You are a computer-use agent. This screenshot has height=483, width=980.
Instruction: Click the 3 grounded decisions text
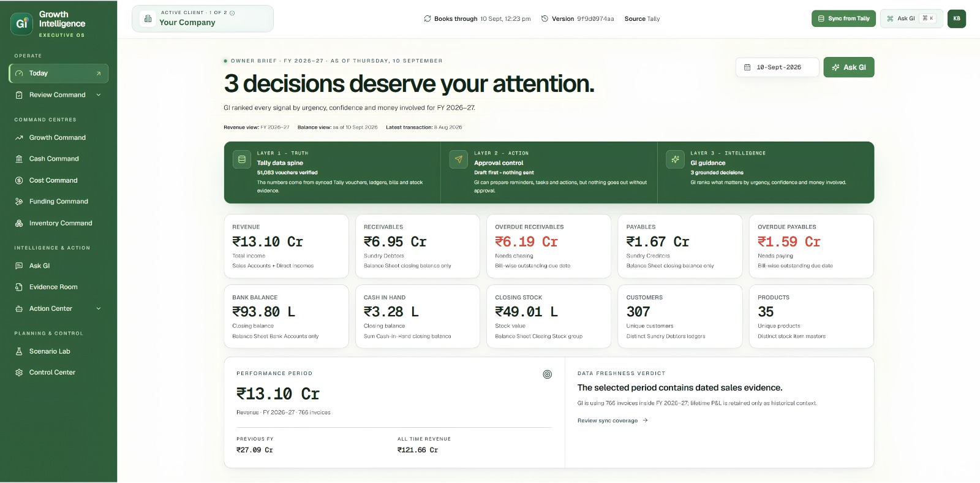(717, 173)
